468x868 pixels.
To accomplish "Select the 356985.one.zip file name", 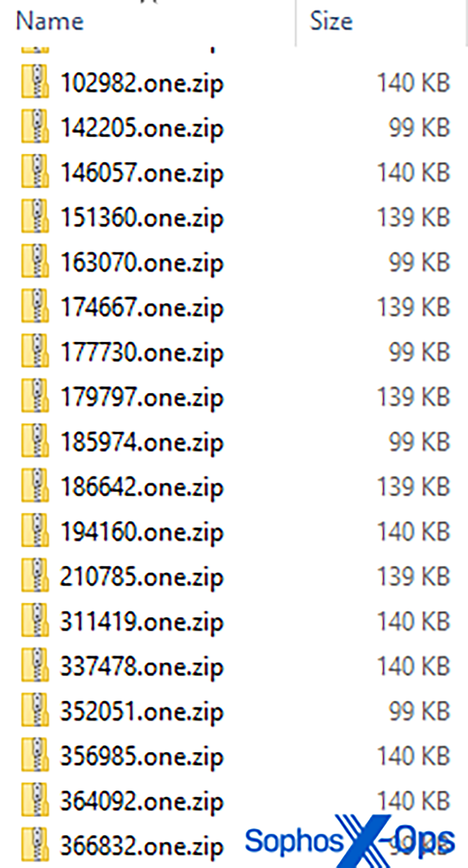I will (142, 757).
